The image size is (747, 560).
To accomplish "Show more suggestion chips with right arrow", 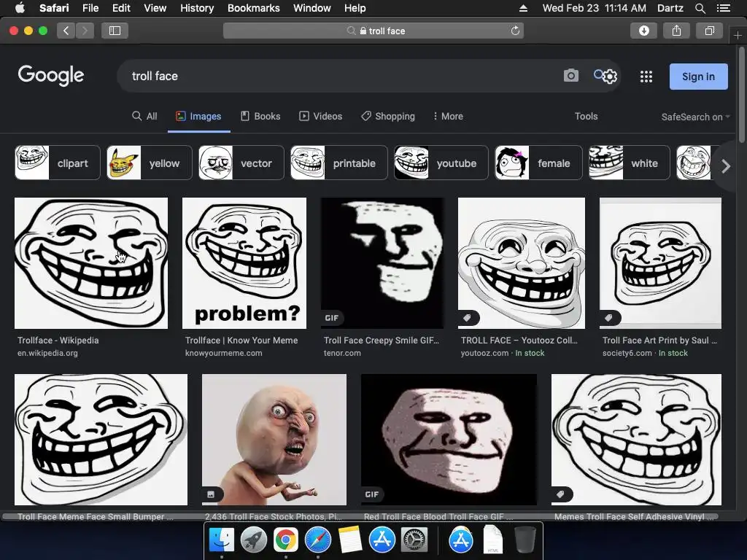I will click(x=726, y=166).
